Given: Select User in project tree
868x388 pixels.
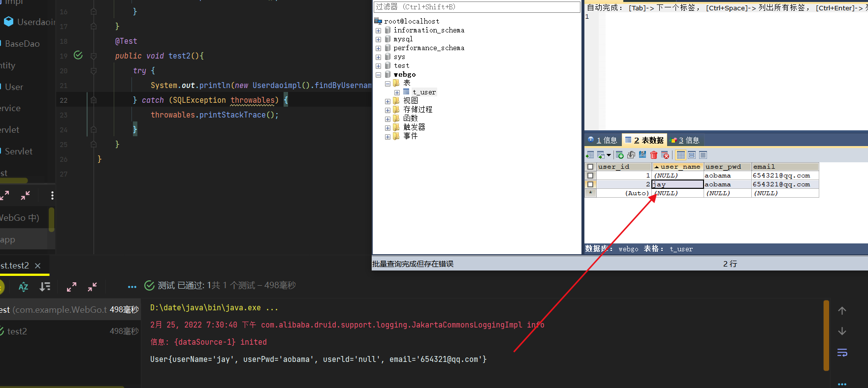Looking at the screenshot, I should [14, 87].
